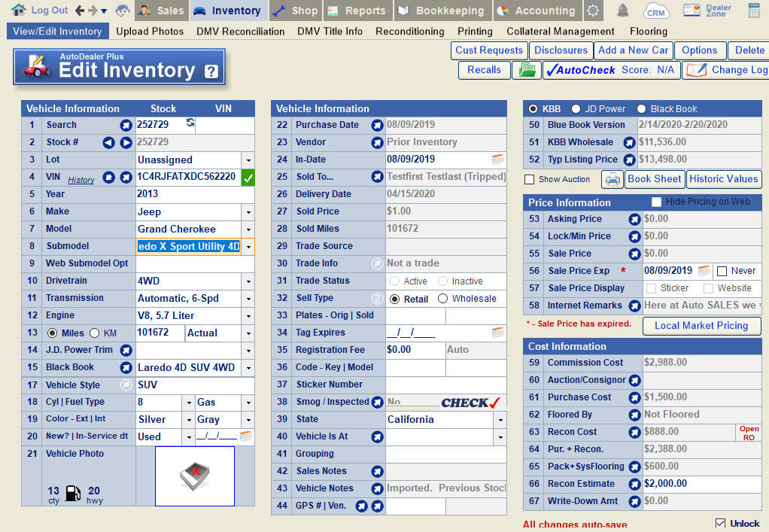Select the JD Power radio button

coord(576,109)
